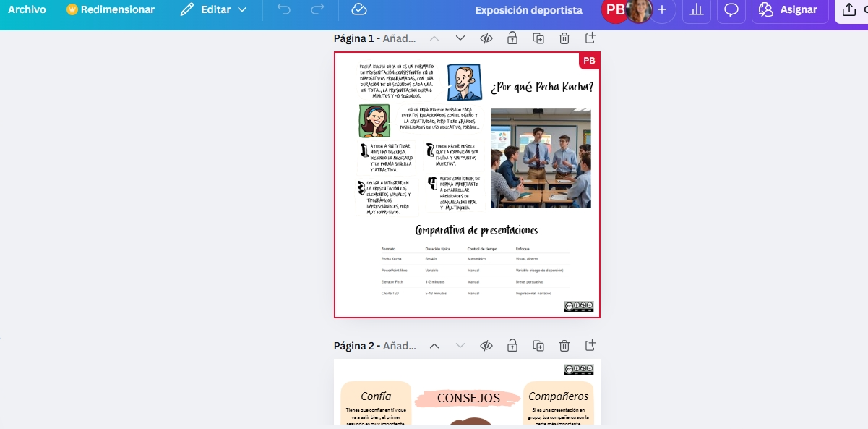The image size is (868, 429).
Task: Duplicate Página 1
Action: point(538,38)
